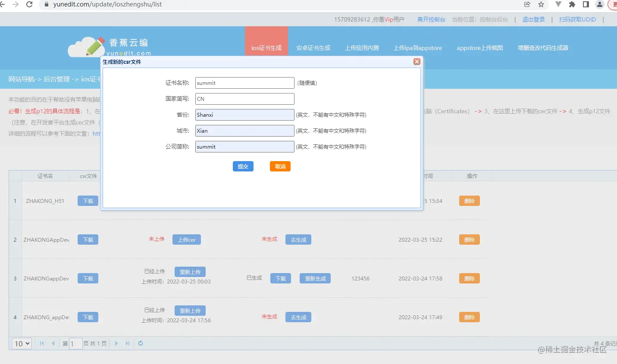Viewport: 617px width, 364px height.
Task: Click the browser extensions puzzle icon
Action: [572, 5]
